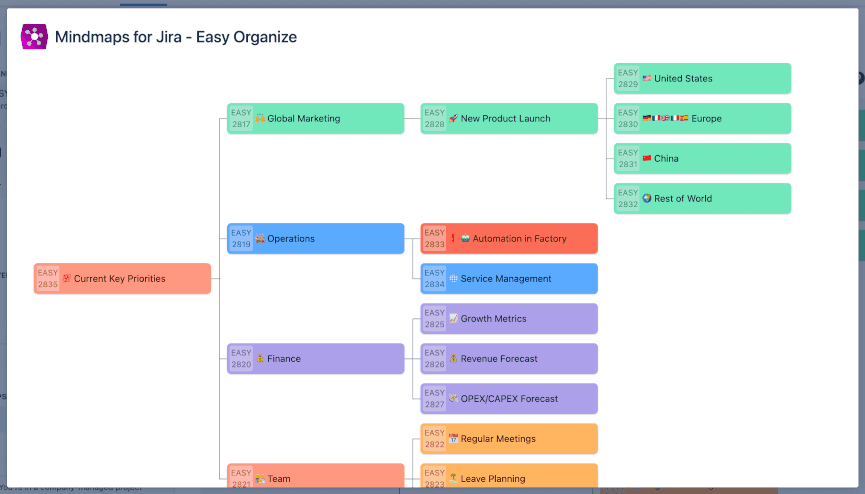865x494 pixels.
Task: Select the Finance node
Action: tap(316, 359)
